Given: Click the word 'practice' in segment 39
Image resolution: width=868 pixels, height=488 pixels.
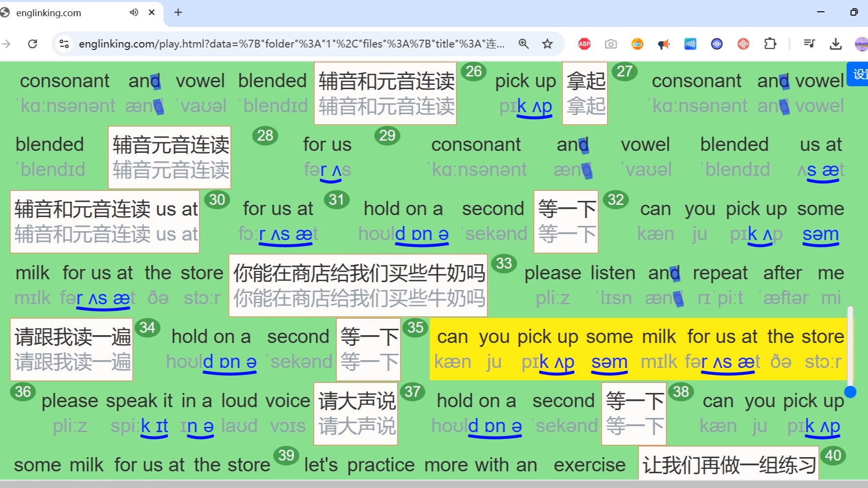Looking at the screenshot, I should (381, 465).
